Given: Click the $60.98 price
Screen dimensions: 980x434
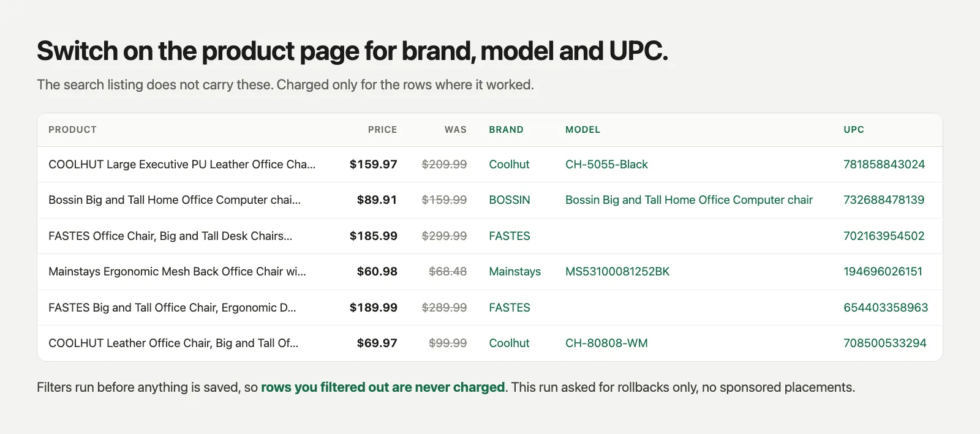Looking at the screenshot, I should coord(377,271).
